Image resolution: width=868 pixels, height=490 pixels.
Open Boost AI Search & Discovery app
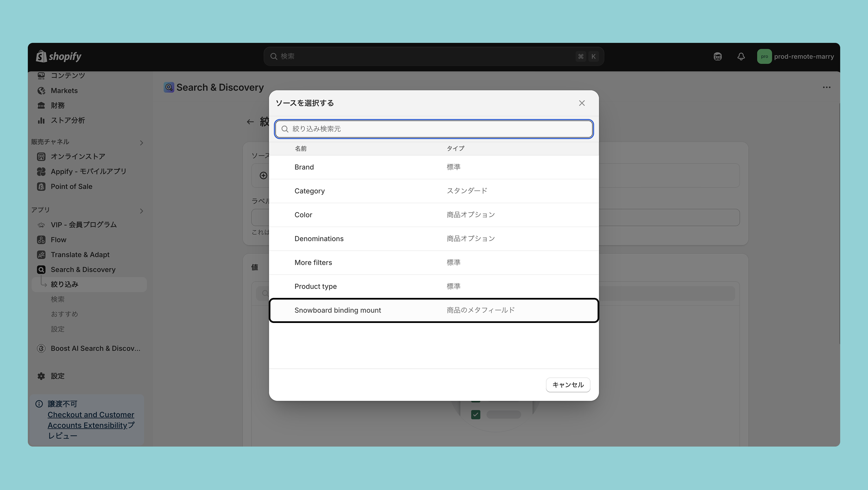[95, 348]
